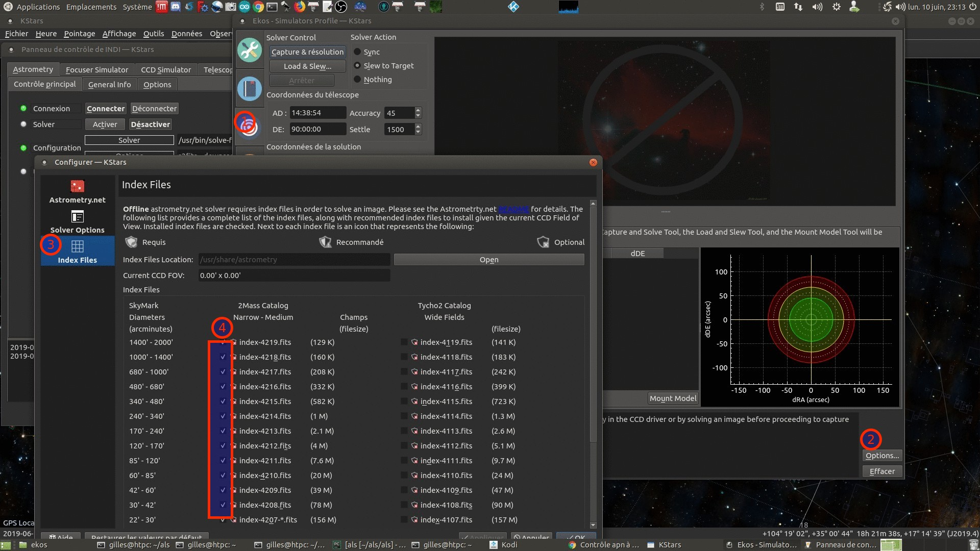Select the Sync solver action
The image size is (980, 551).
[358, 52]
